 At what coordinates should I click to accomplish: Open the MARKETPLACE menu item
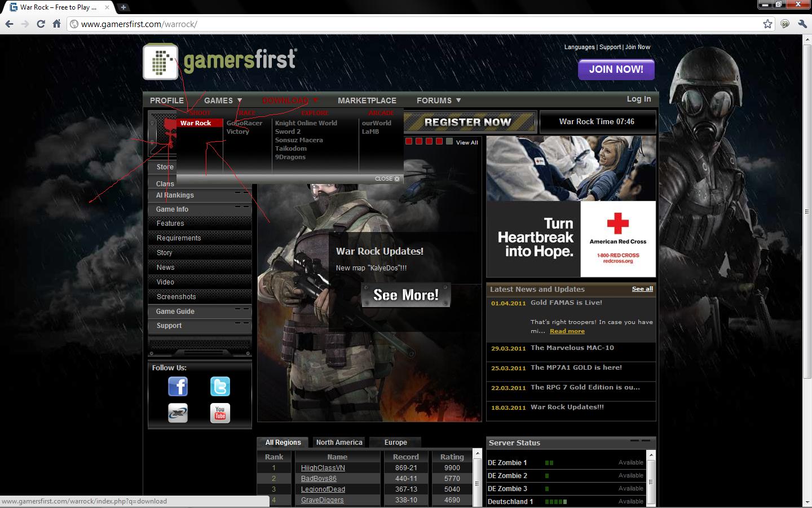[x=367, y=100]
